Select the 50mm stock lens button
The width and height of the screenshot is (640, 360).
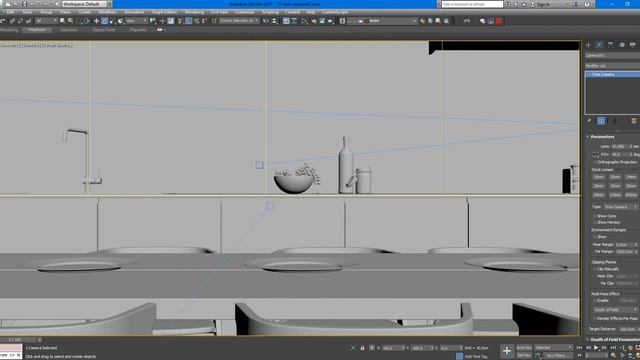(x=631, y=186)
